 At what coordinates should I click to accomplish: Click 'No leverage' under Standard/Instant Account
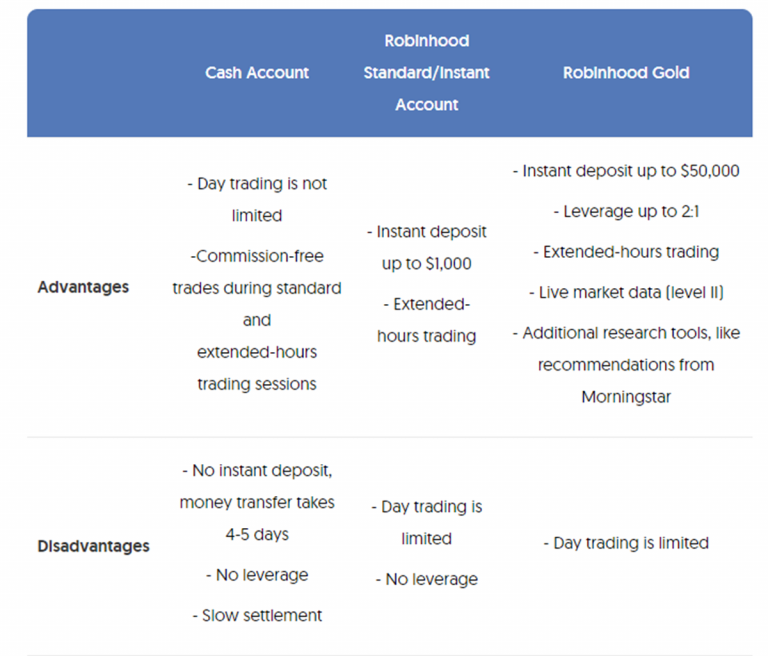[x=427, y=579]
